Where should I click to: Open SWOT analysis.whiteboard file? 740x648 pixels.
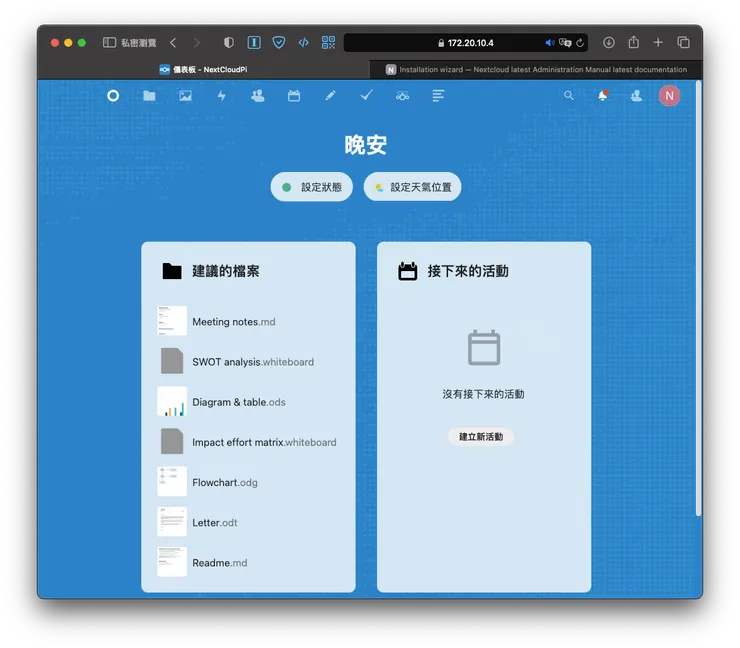249,362
